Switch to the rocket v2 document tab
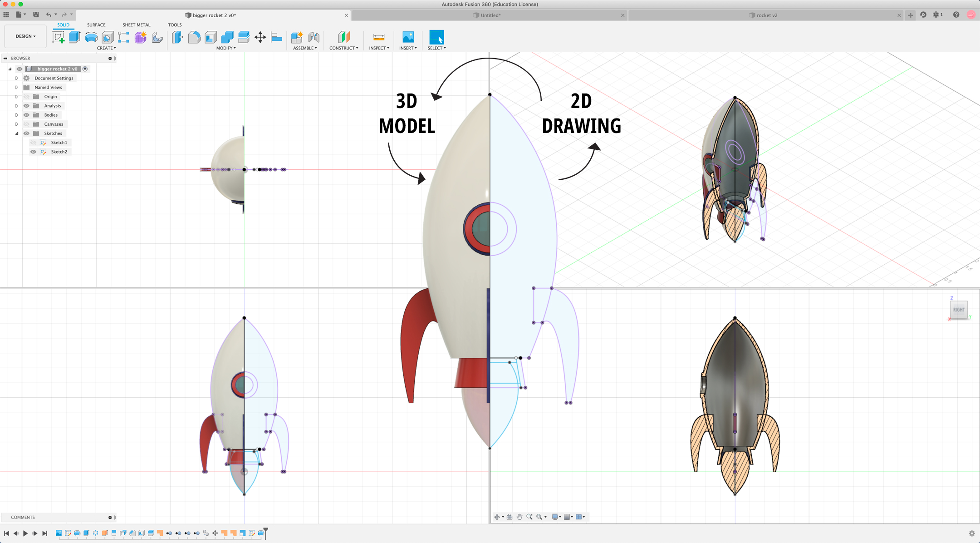The image size is (980, 543). [x=766, y=15]
